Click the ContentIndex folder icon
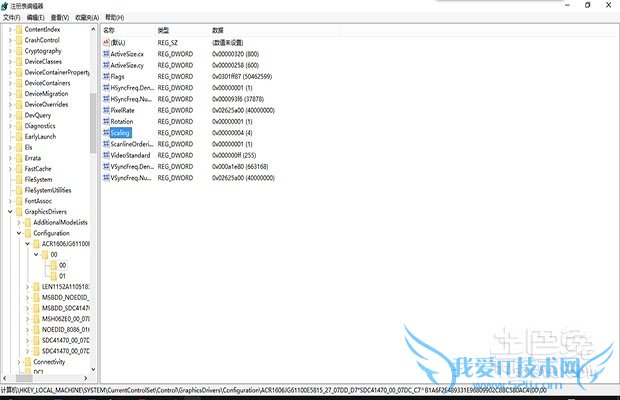The image size is (620, 400). click(x=19, y=29)
